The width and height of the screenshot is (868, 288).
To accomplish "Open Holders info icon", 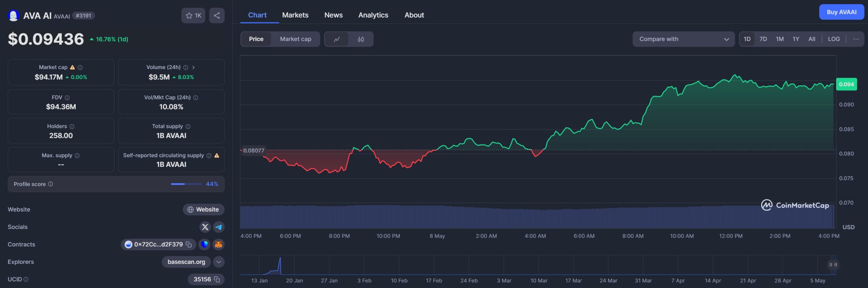I will (x=72, y=127).
